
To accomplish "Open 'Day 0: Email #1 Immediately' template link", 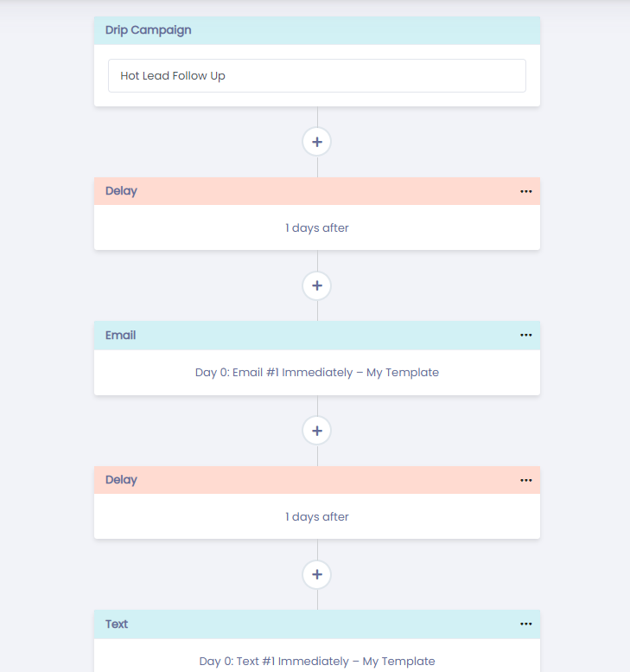I will point(317,373).
